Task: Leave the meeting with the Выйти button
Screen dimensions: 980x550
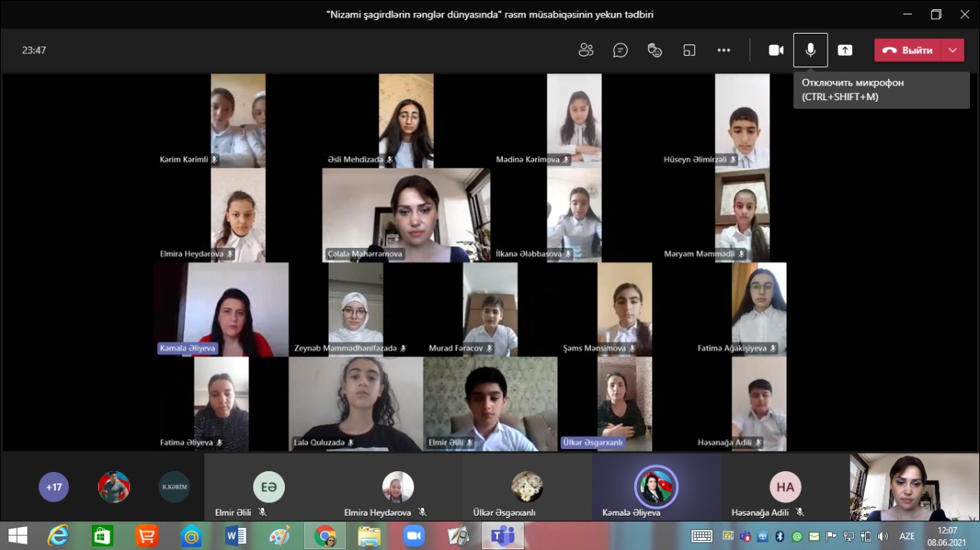Action: point(908,50)
